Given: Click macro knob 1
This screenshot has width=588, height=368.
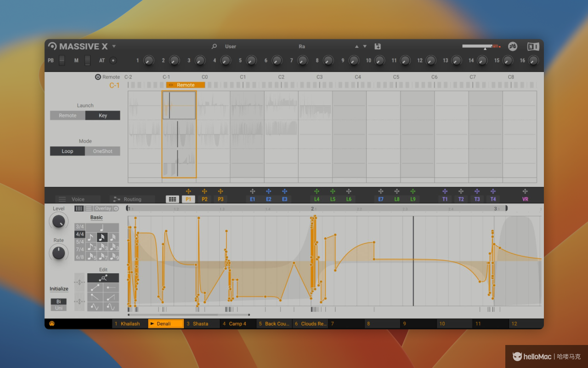Looking at the screenshot, I should coord(148,60).
